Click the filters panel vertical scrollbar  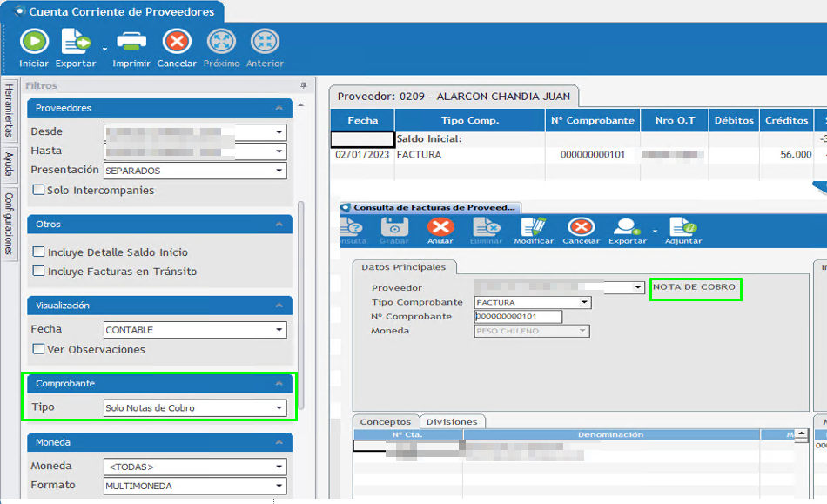pos(300,306)
